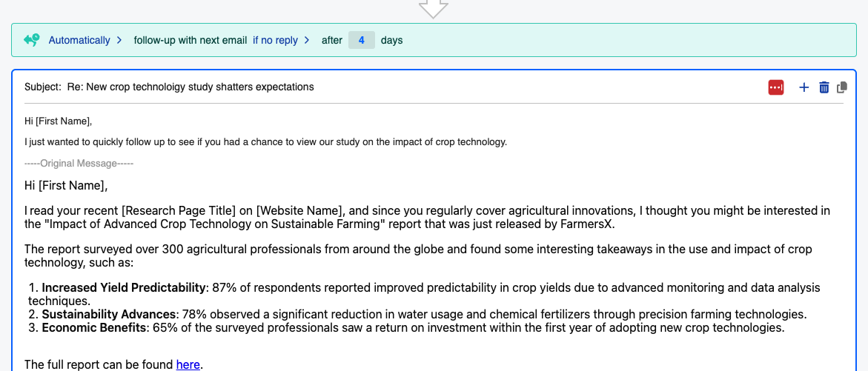Viewport: 868px width, 371px height.
Task: Click the "Hi [First Name]," follow-up greeting
Action: point(58,121)
